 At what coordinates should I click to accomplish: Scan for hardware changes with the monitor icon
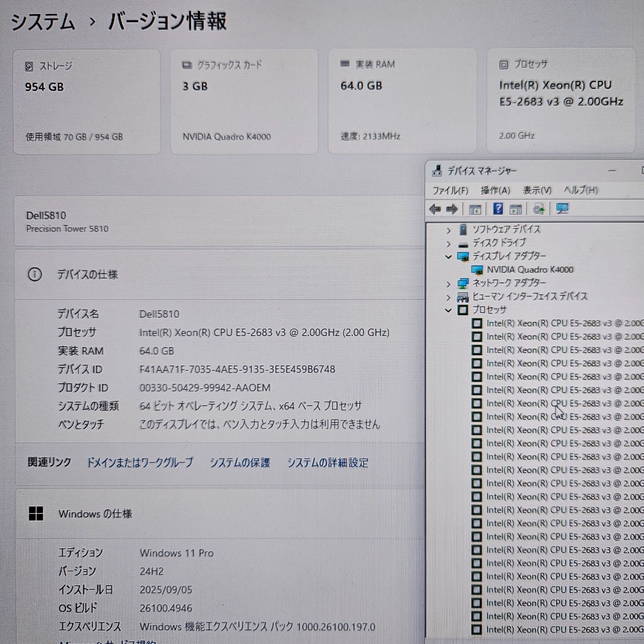pos(562,209)
